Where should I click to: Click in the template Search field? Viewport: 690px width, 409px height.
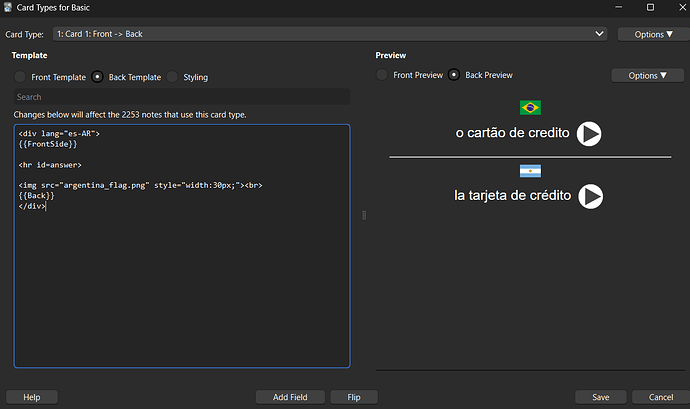[182, 97]
